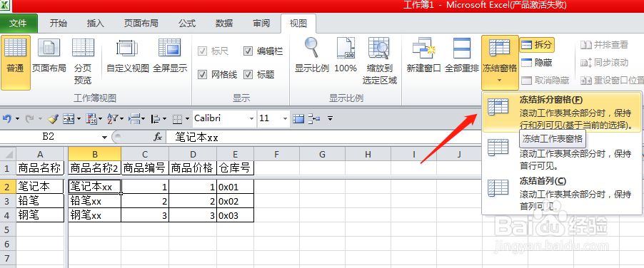644x268 pixels.
Task: Click the insert rows icon in quick toolbar
Action: (x=134, y=119)
